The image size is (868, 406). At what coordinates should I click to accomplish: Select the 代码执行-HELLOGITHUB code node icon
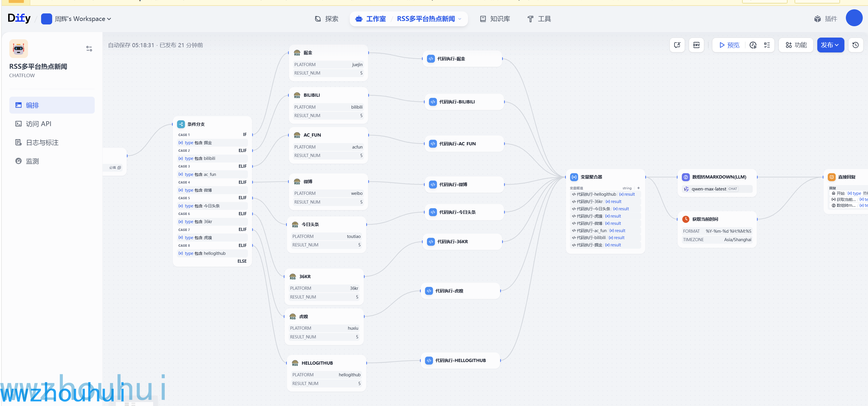point(429,361)
